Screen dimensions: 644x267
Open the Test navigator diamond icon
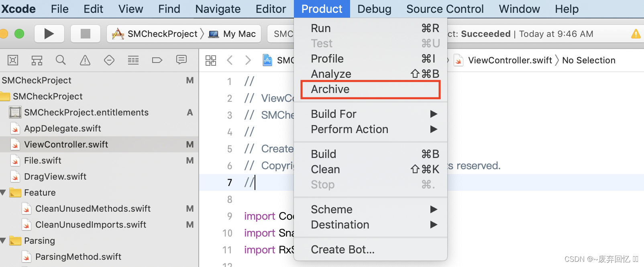(x=109, y=61)
